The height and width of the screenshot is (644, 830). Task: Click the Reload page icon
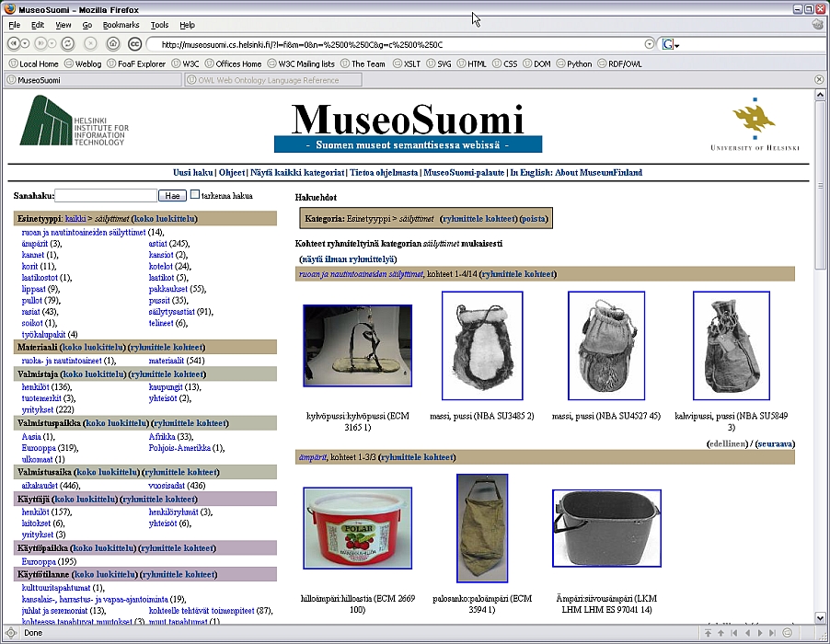coord(67,43)
